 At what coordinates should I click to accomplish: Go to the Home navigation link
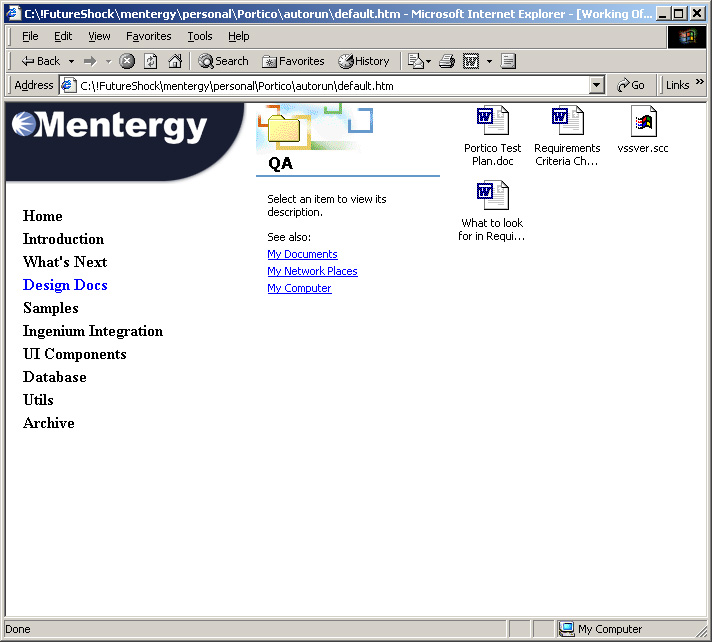coord(43,216)
